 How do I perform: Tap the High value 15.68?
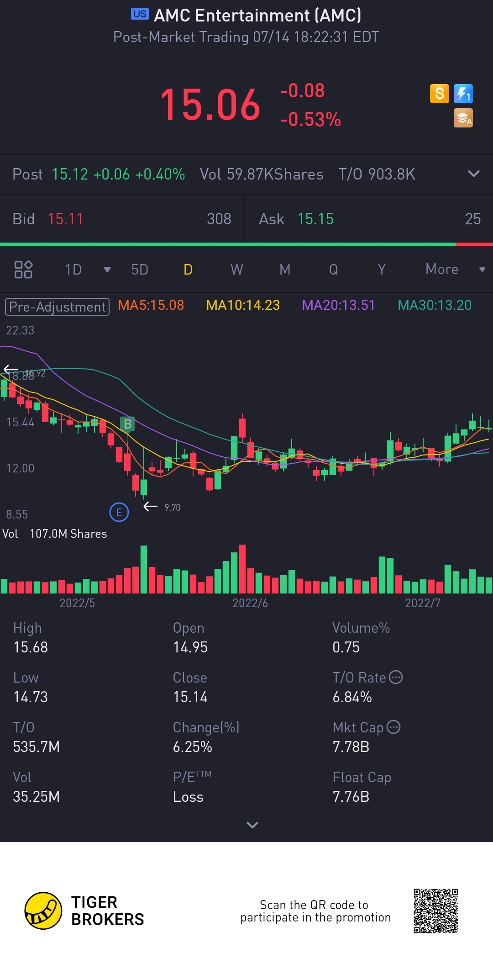pyautogui.click(x=31, y=647)
